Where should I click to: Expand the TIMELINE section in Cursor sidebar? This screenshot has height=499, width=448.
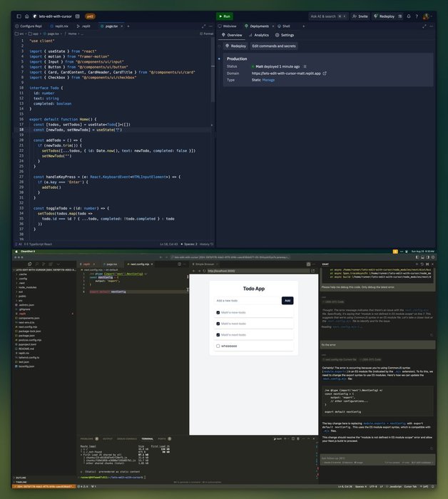click(x=20, y=483)
